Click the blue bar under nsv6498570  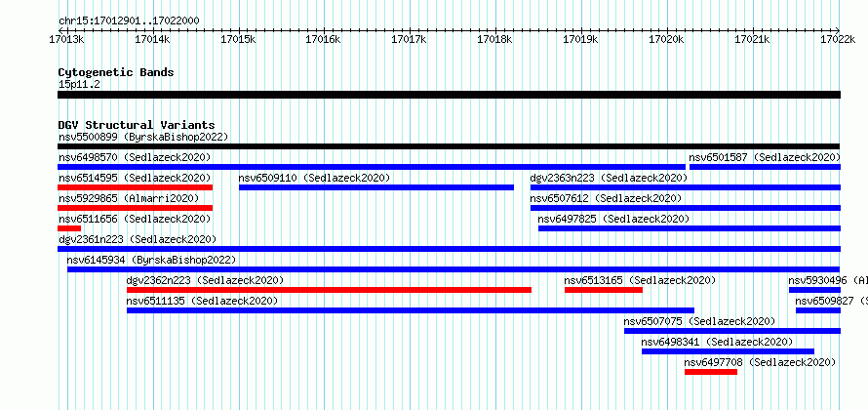tap(372, 167)
